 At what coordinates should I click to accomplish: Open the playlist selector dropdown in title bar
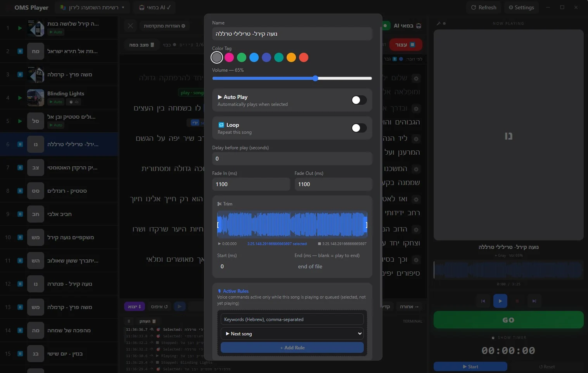[x=92, y=7]
